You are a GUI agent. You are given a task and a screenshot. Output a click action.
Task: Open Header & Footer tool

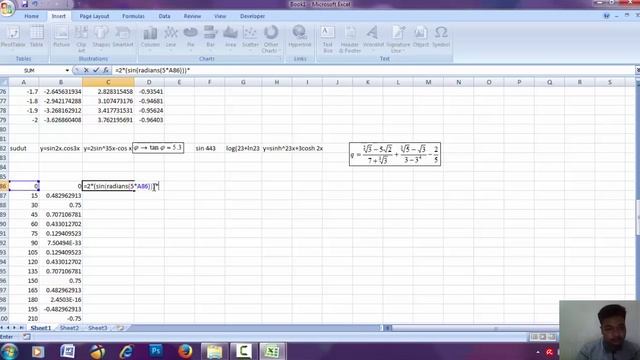(350, 39)
